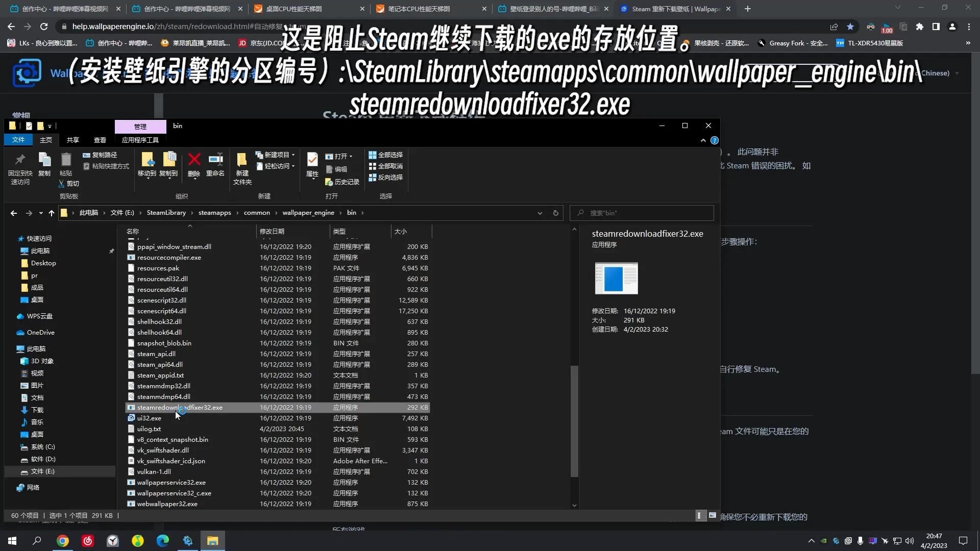Click wallpaper_engine in breadcrumb path
Image resolution: width=980 pixels, height=551 pixels.
(308, 213)
